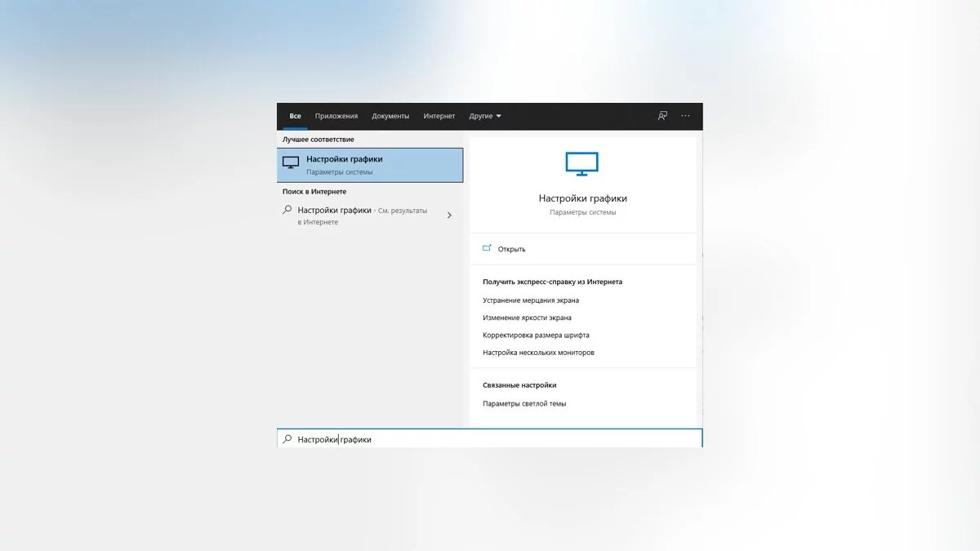Image resolution: width=980 pixels, height=551 pixels.
Task: Click the Поиск в Интернете heading
Action: [x=314, y=192]
